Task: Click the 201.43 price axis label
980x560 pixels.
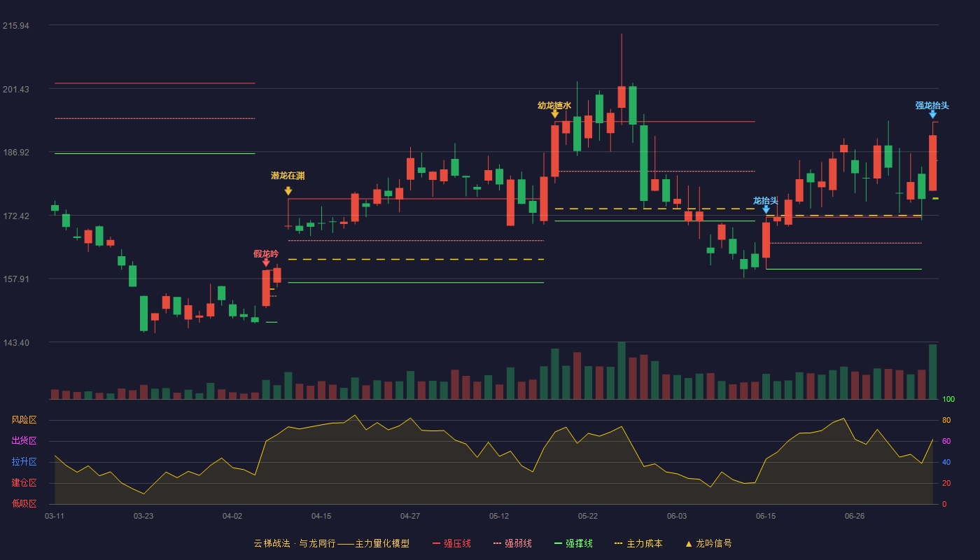Action: tap(16, 89)
